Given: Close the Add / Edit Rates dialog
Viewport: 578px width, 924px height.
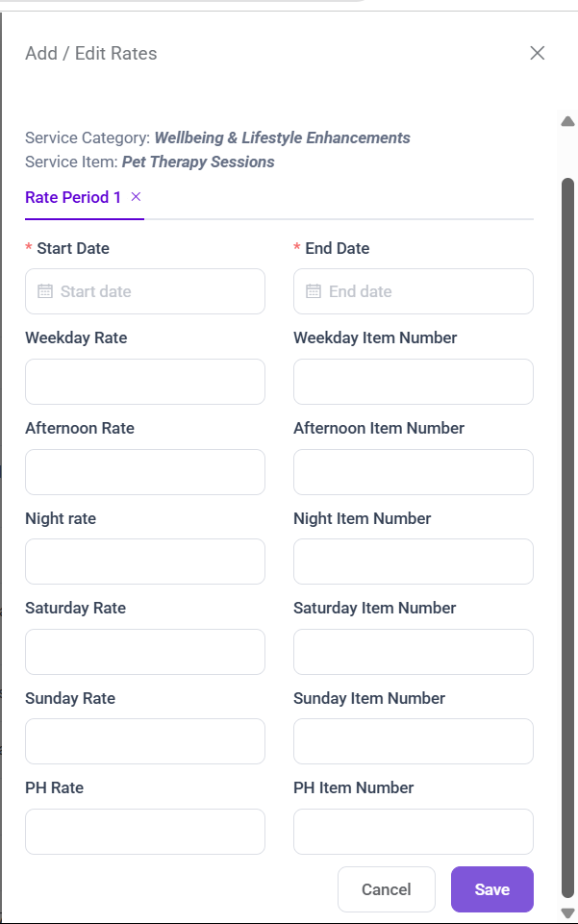Looking at the screenshot, I should click(538, 53).
